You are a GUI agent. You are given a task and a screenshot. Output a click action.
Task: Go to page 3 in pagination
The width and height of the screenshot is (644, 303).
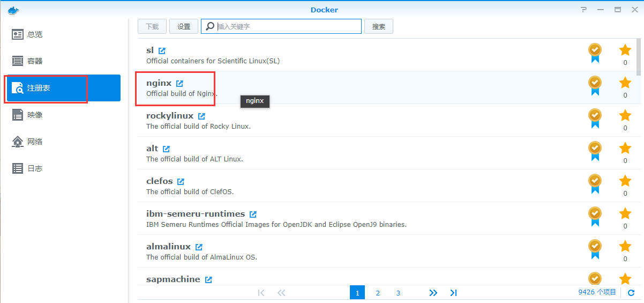pyautogui.click(x=398, y=293)
